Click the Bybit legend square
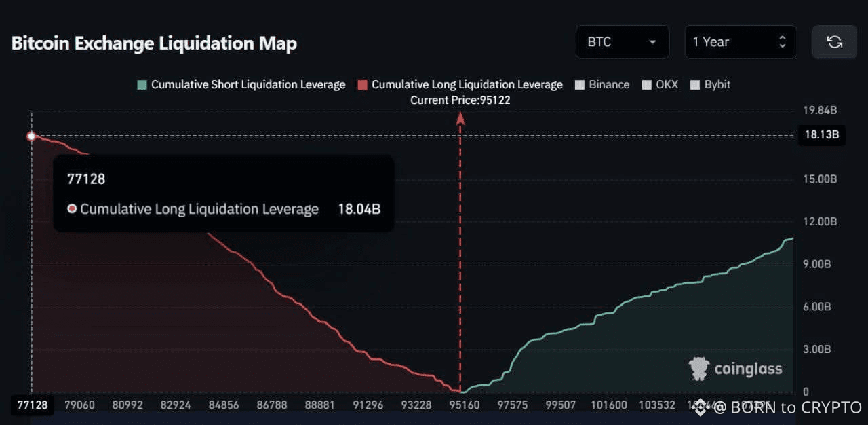Image resolution: width=868 pixels, height=425 pixels. click(x=694, y=84)
